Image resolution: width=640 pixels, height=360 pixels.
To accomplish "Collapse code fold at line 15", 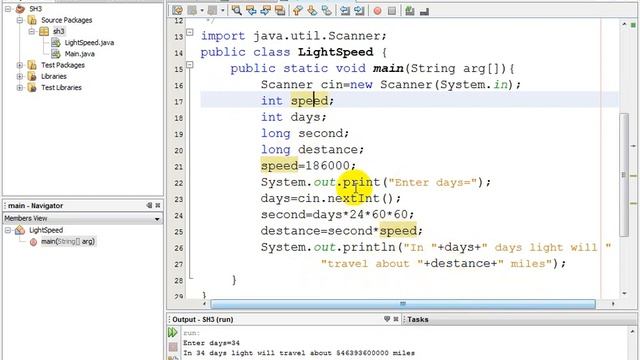I will (x=190, y=64).
